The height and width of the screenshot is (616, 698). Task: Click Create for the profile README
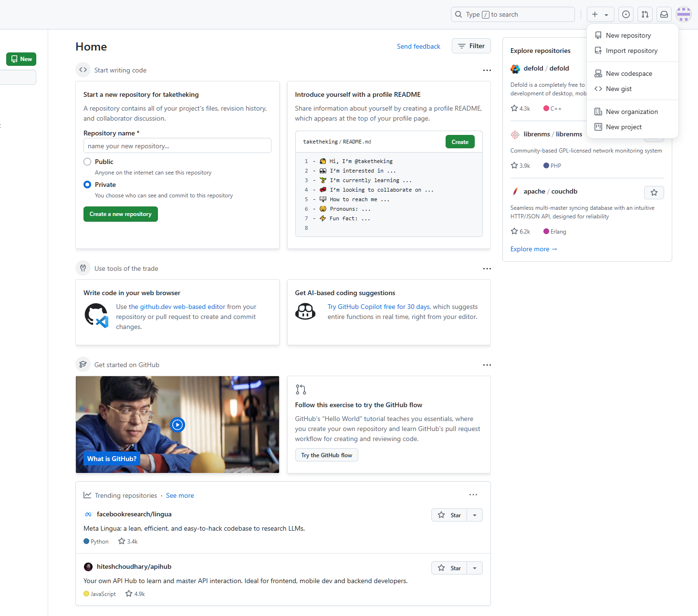point(460,142)
